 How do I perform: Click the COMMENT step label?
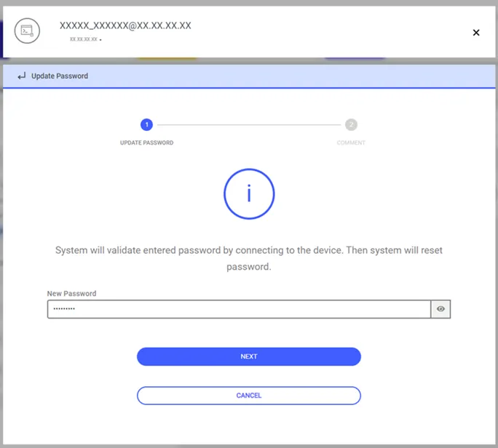point(351,143)
